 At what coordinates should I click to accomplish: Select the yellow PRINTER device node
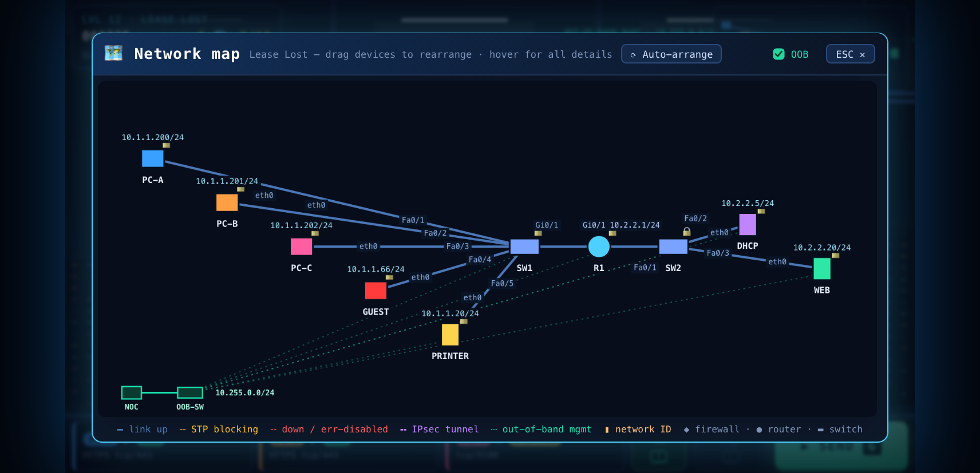point(451,335)
